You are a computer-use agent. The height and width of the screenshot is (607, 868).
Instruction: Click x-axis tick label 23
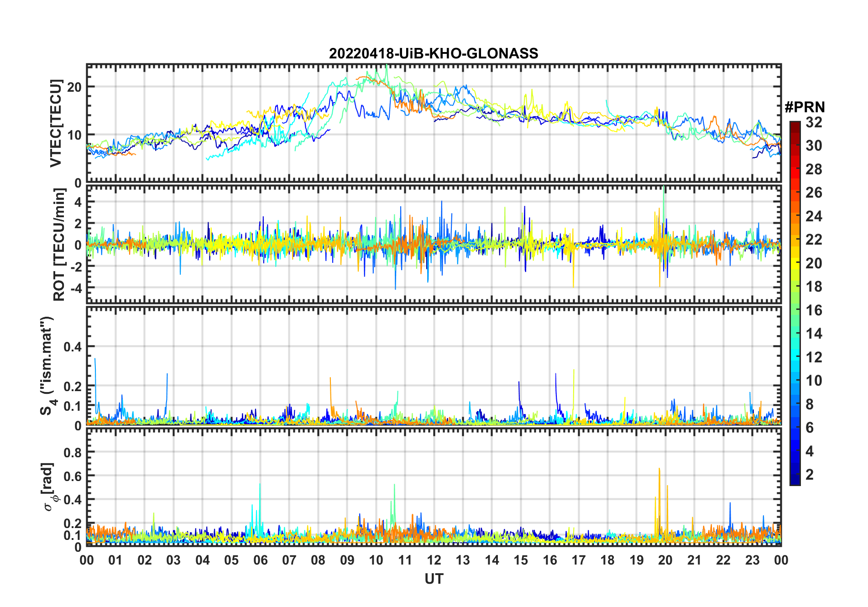[x=752, y=560]
